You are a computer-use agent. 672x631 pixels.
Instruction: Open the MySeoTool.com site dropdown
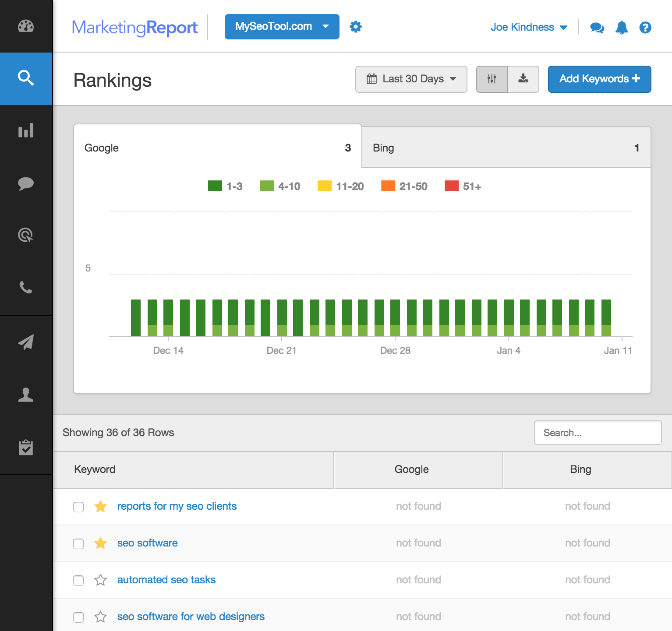coord(282,27)
